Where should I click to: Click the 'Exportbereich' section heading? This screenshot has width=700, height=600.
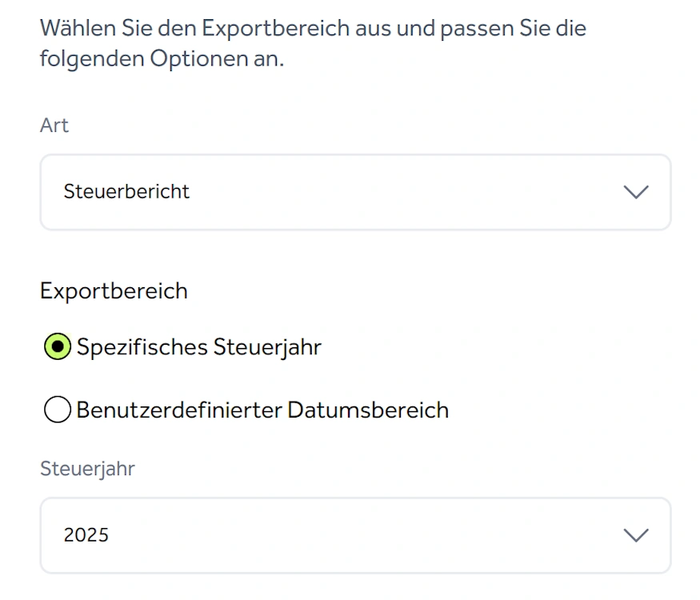[x=114, y=291]
